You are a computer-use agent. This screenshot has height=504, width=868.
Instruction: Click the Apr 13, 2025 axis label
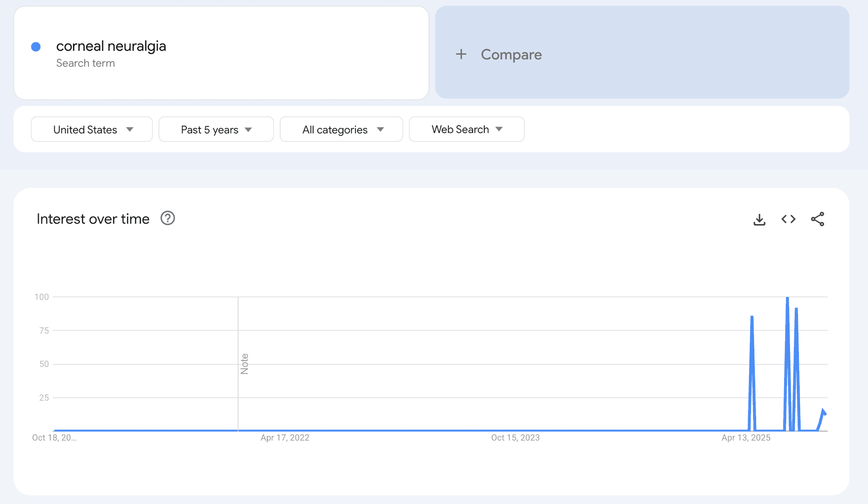[745, 438]
